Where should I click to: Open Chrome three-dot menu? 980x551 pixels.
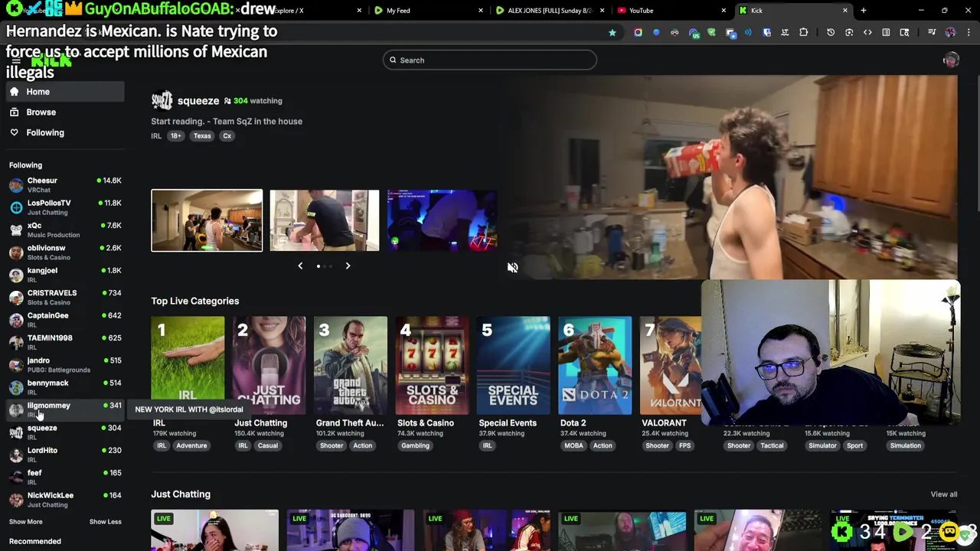[969, 32]
